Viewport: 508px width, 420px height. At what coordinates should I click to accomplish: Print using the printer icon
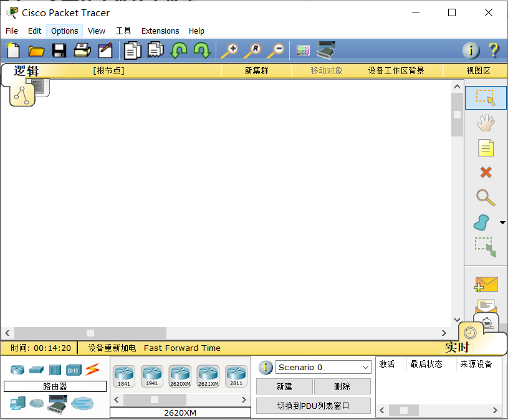click(82, 50)
